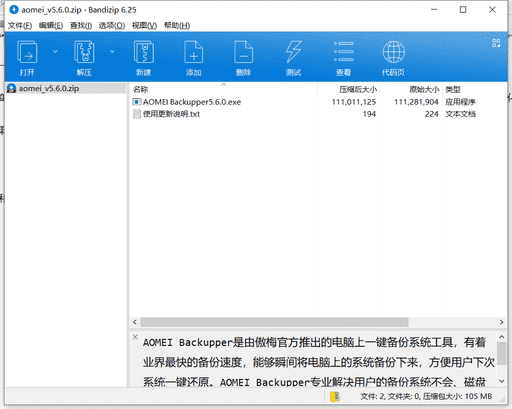Open the 文件(F) menu
Screen dimensions: 512x409
point(20,26)
